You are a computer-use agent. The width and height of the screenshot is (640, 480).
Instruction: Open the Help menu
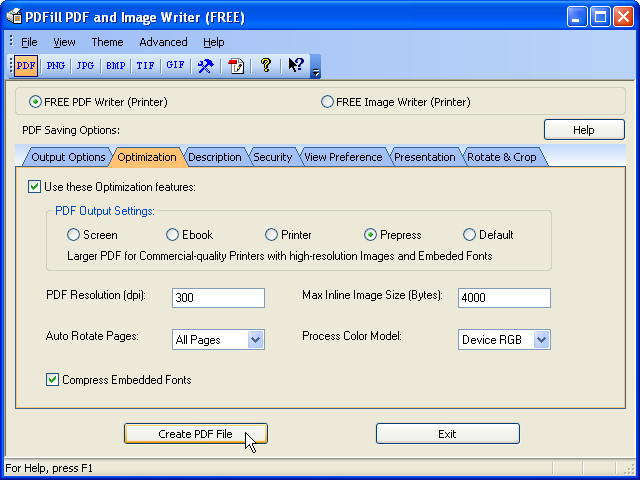pyautogui.click(x=213, y=42)
